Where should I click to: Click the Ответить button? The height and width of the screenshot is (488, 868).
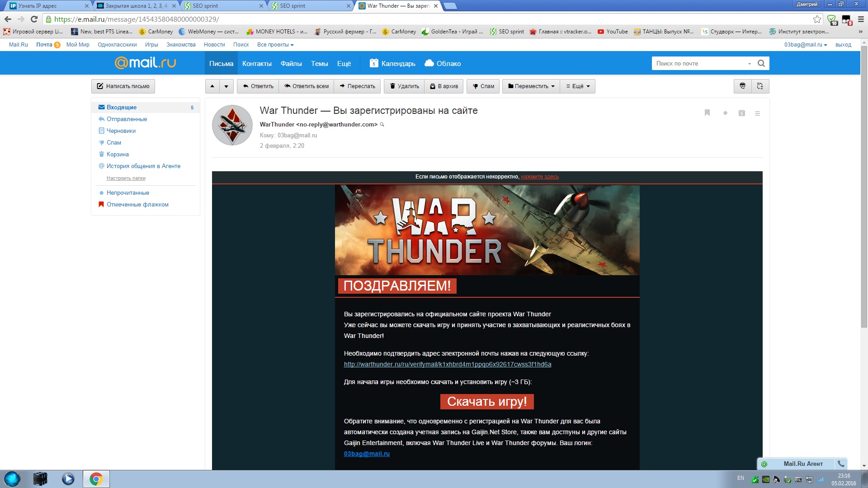(x=258, y=86)
